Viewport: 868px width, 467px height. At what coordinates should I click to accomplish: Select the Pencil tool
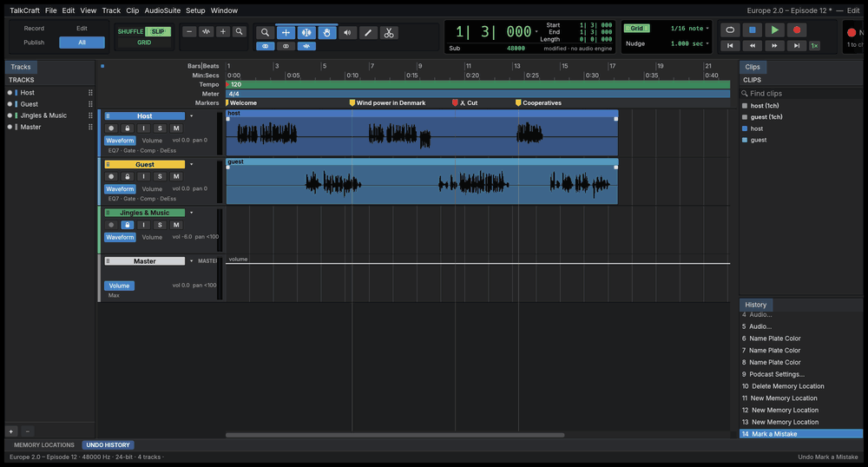tap(368, 33)
